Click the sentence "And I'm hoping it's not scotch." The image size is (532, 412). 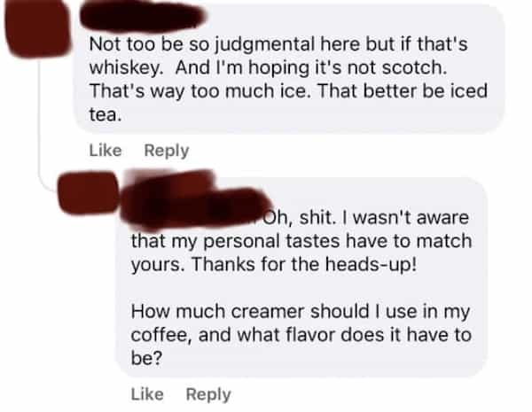[311, 67]
